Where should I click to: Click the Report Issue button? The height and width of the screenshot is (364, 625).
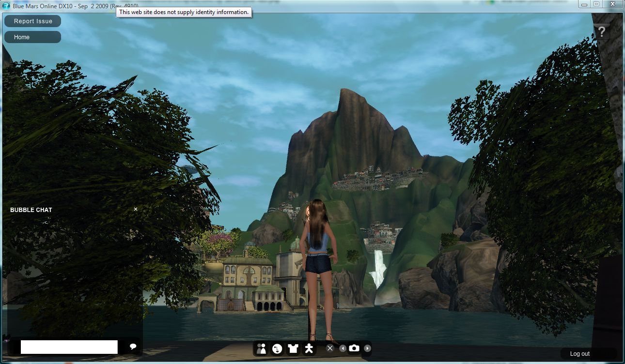[x=33, y=21]
